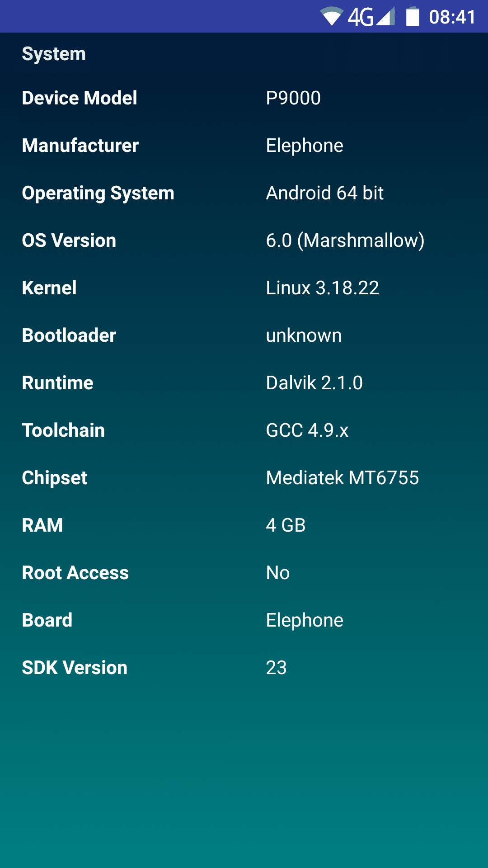Tap the 4G signal indicator

[371, 17]
